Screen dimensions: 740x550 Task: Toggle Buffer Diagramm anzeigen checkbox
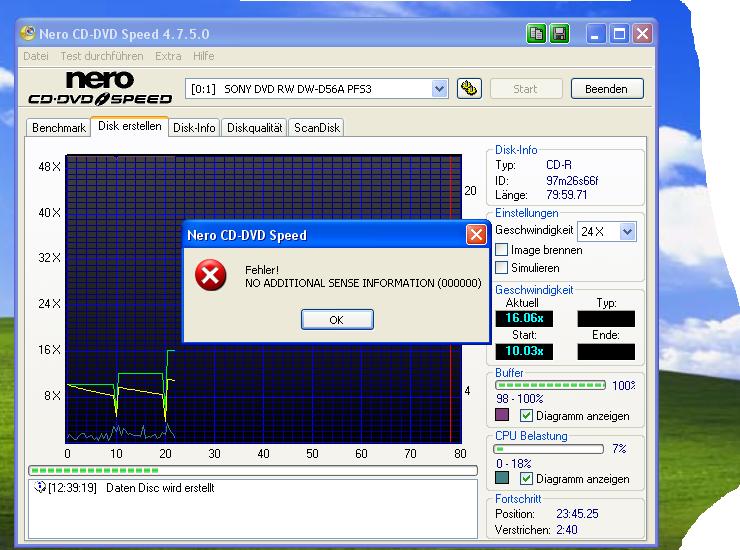click(526, 416)
